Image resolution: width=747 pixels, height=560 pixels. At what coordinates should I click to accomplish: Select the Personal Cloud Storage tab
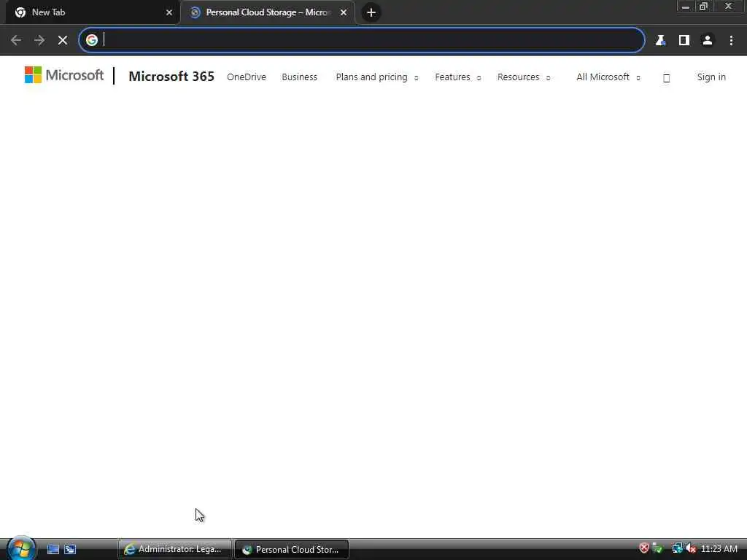(x=267, y=12)
